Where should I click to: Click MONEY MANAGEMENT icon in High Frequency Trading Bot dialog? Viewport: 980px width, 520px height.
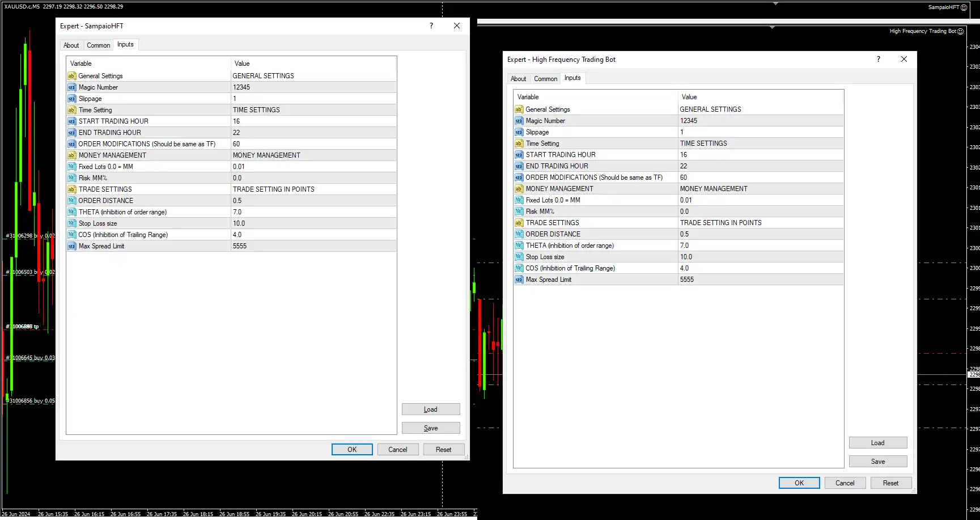tap(519, 189)
